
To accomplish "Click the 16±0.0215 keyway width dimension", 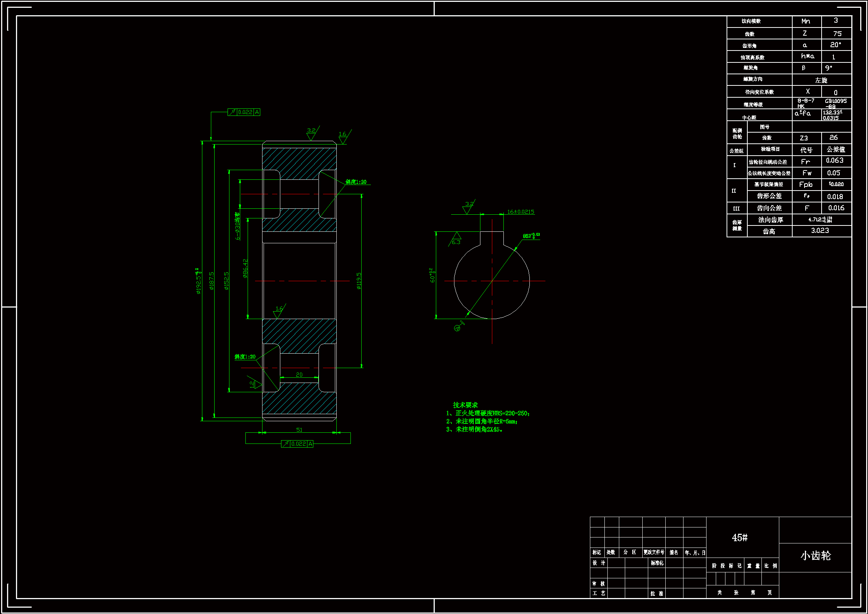I will [520, 212].
